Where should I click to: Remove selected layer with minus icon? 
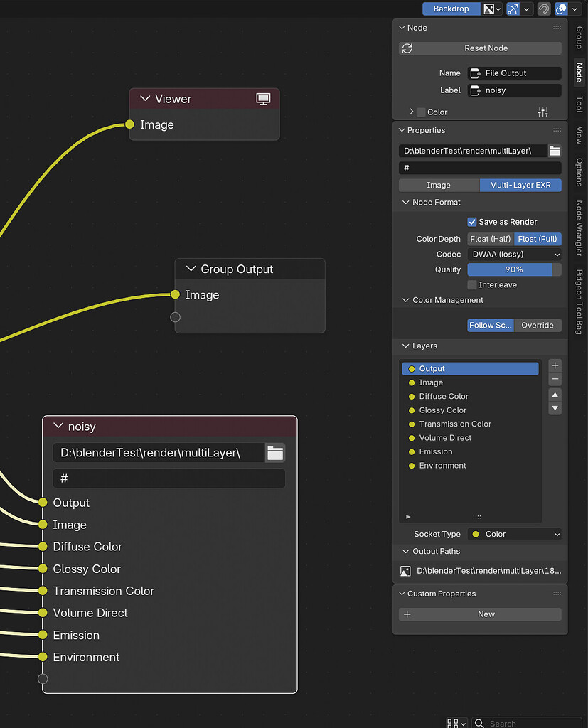(555, 380)
